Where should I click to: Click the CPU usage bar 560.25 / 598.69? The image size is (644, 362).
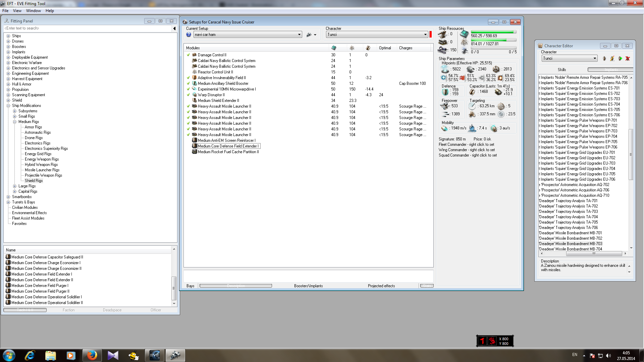(493, 32)
